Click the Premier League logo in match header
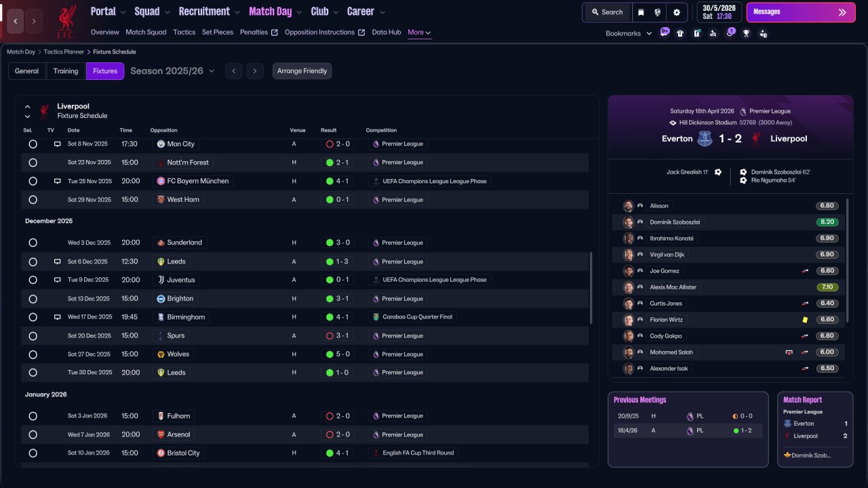868x488 pixels. point(743,111)
